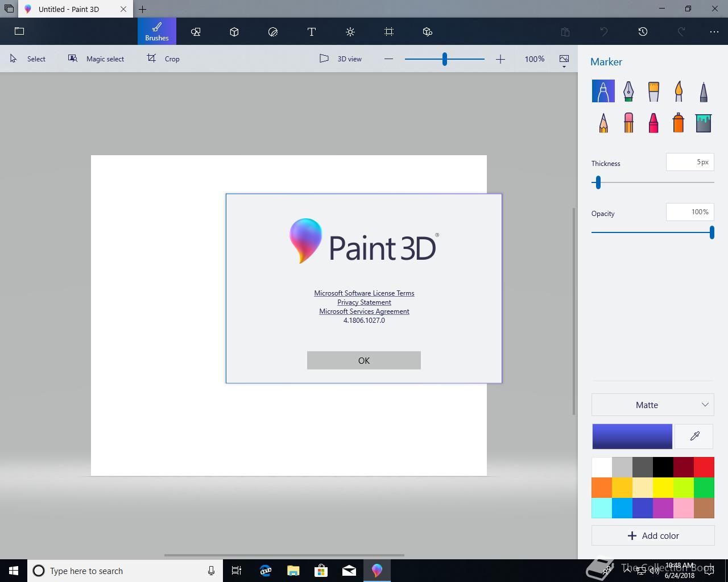Screen dimensions: 728x582
Task: Select the Oil brush
Action: click(x=653, y=91)
